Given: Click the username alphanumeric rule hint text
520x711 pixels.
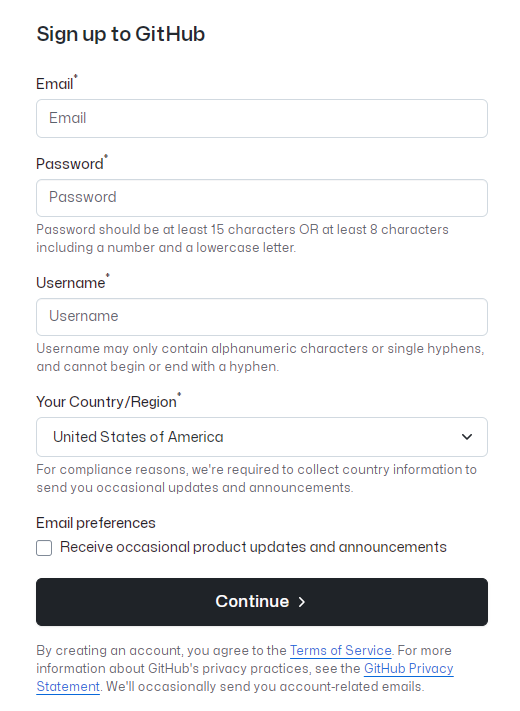Looking at the screenshot, I should 260,357.
